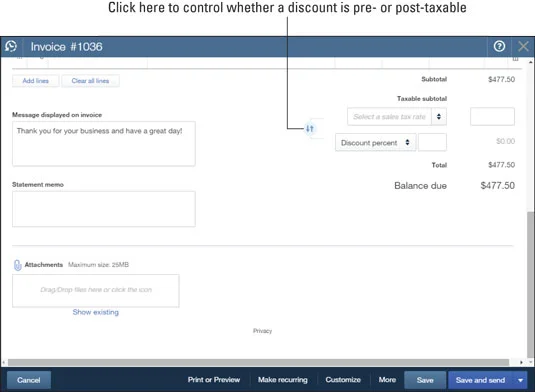535x392 pixels.
Task: Click the Invoice #1036 title
Action: click(x=67, y=47)
